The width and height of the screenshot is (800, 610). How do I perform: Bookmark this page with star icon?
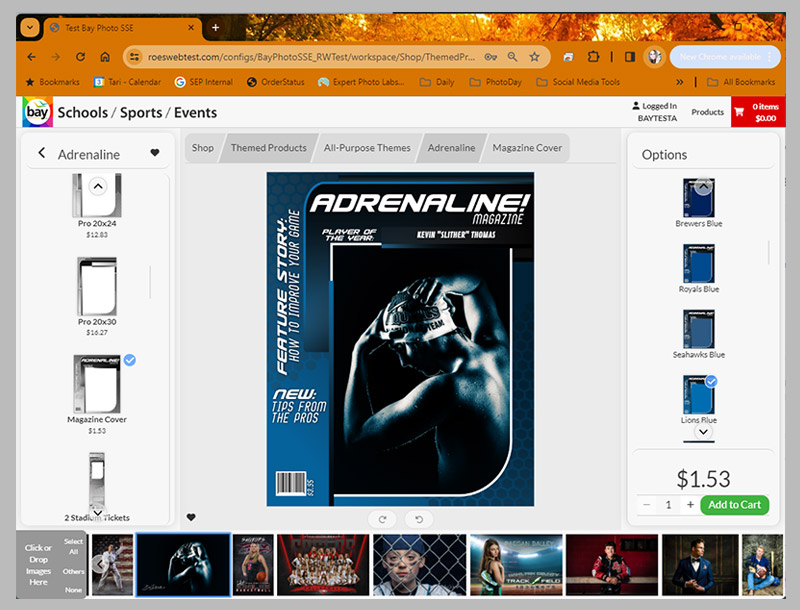[535, 57]
